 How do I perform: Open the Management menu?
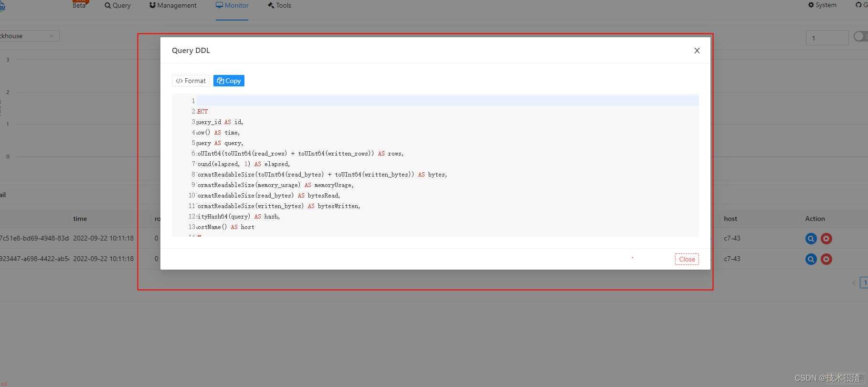[x=173, y=5]
